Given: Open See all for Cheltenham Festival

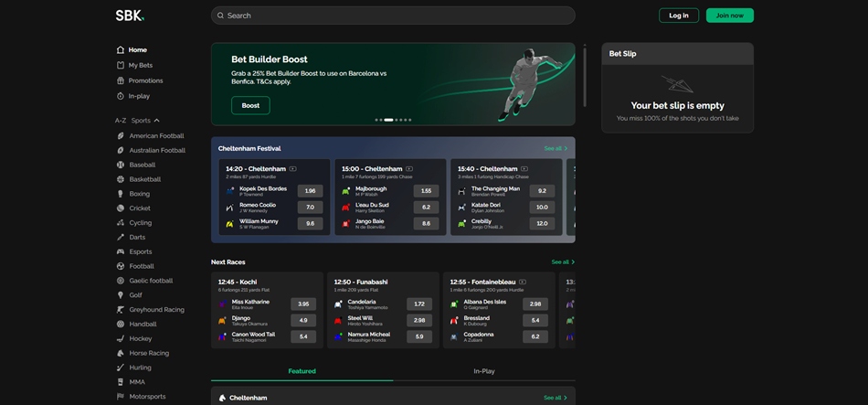Looking at the screenshot, I should point(556,148).
